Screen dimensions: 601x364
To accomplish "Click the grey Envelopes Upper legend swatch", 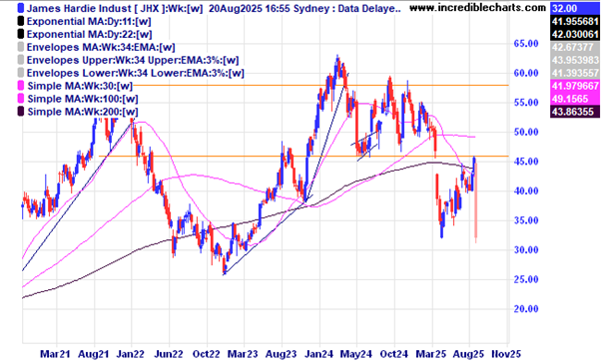I will point(20,60).
